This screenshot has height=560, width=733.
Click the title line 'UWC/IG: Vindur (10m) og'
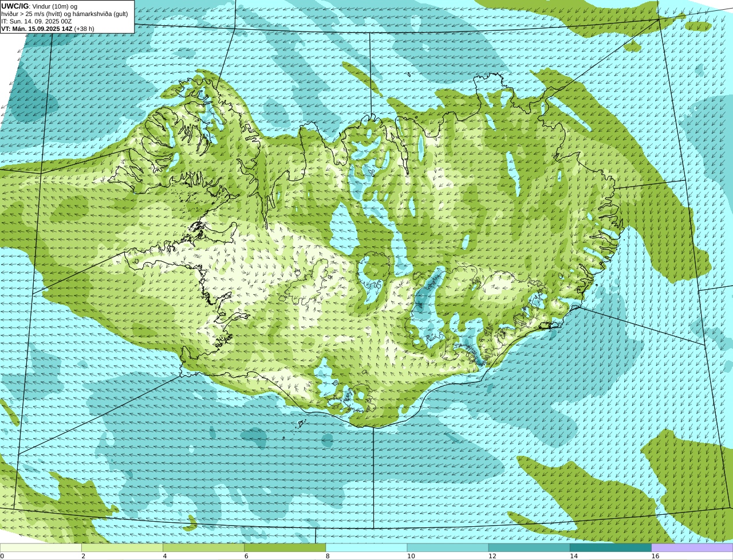tap(39, 6)
